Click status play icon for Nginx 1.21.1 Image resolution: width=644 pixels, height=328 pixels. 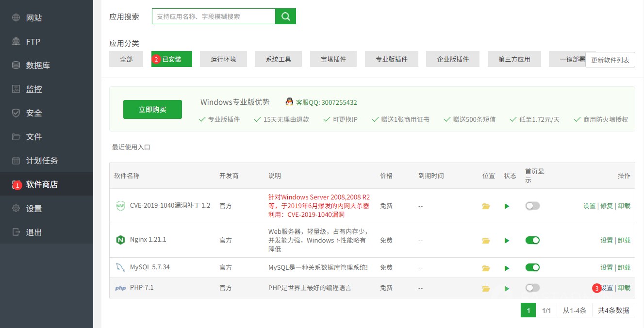[x=507, y=241]
